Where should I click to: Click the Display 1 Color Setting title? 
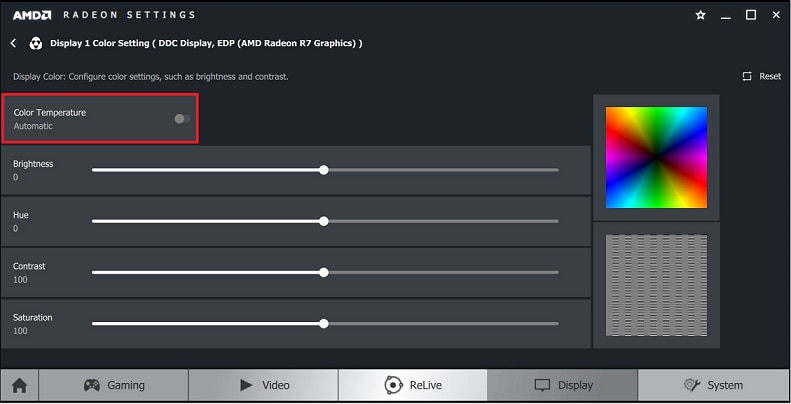[x=206, y=43]
